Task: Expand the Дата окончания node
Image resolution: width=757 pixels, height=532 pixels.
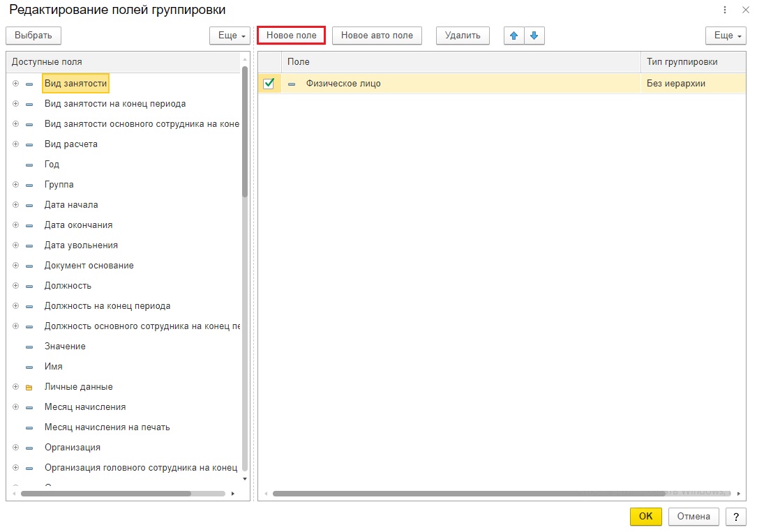Action: [15, 225]
